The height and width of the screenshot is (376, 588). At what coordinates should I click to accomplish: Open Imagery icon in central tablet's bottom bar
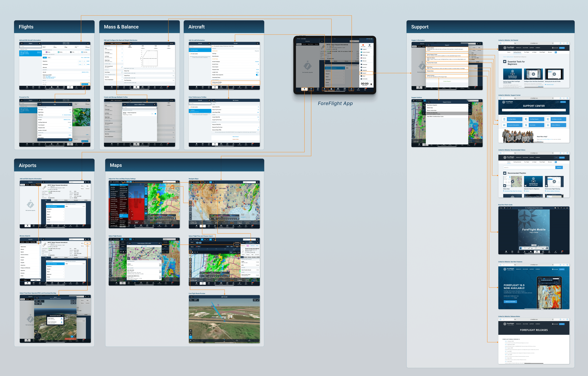[345, 89]
